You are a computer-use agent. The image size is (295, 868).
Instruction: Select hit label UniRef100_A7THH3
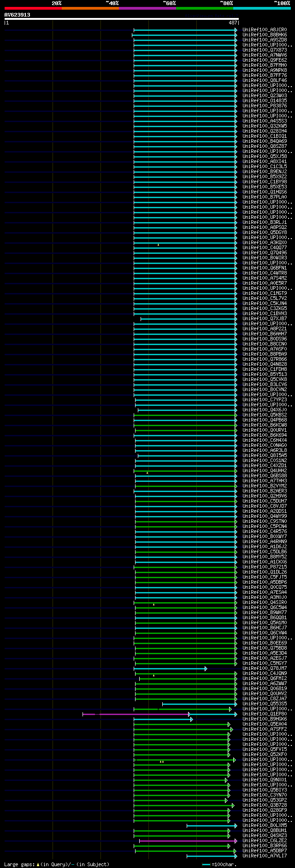point(265,481)
